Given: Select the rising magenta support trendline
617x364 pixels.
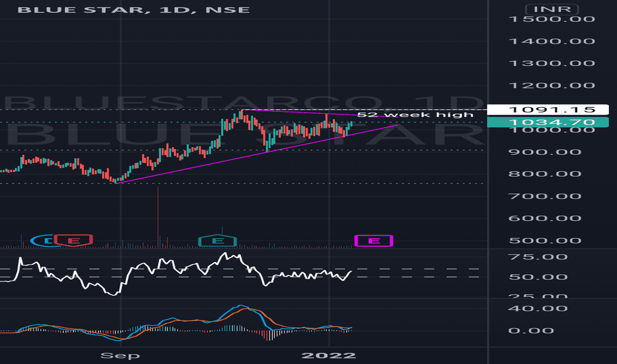Looking at the screenshot, I should coord(258,154).
